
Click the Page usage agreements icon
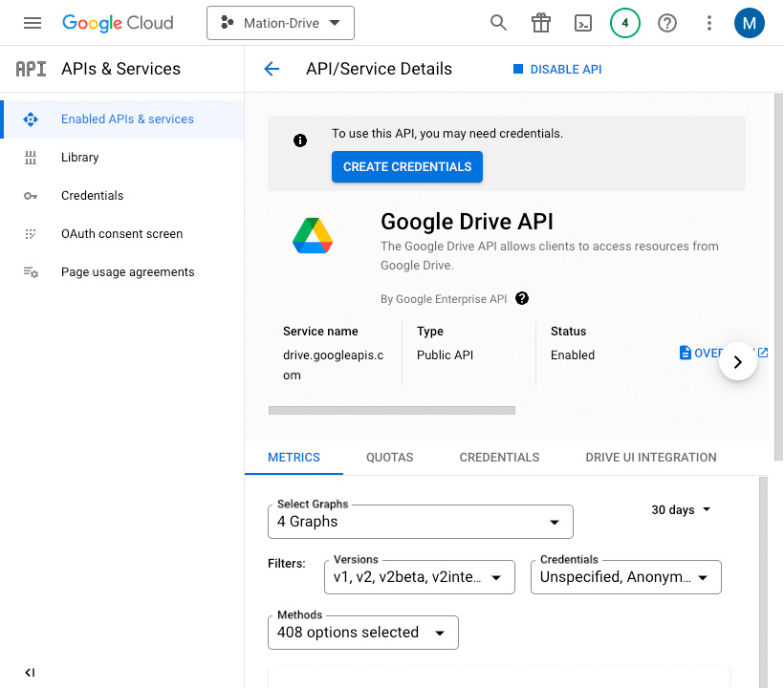[x=31, y=272]
